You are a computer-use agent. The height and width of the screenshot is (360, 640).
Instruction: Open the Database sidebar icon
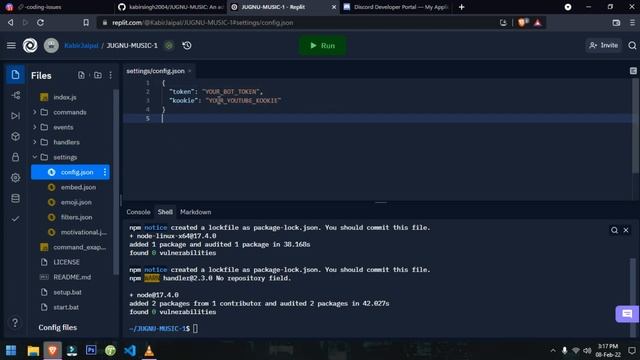point(16,198)
